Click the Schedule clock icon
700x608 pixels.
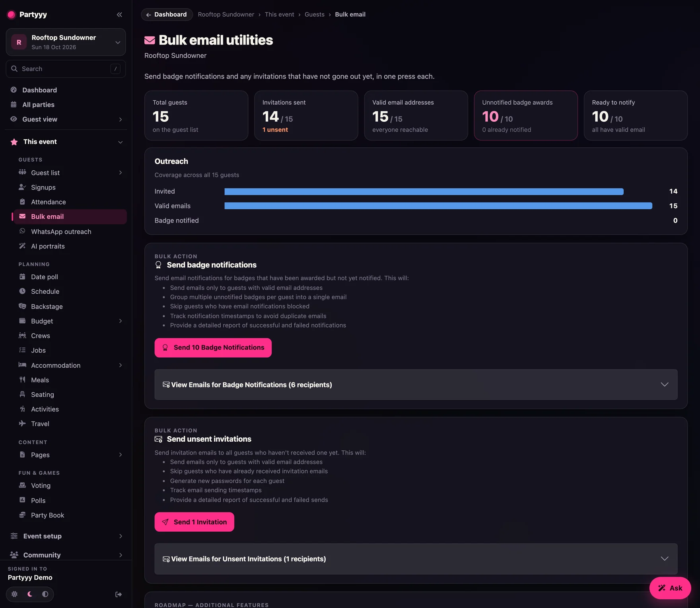click(x=22, y=291)
